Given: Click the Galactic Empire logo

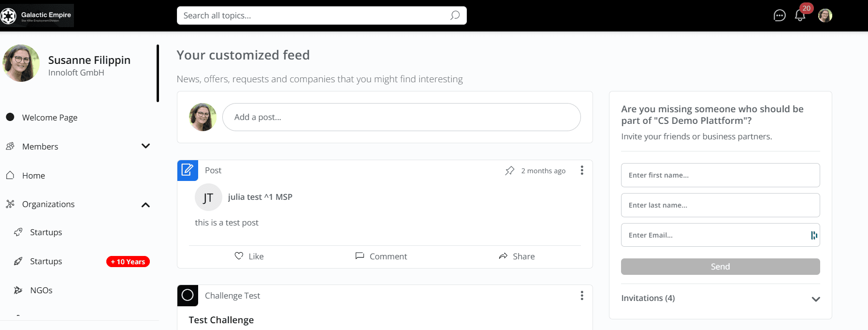Looking at the screenshot, I should [37, 15].
